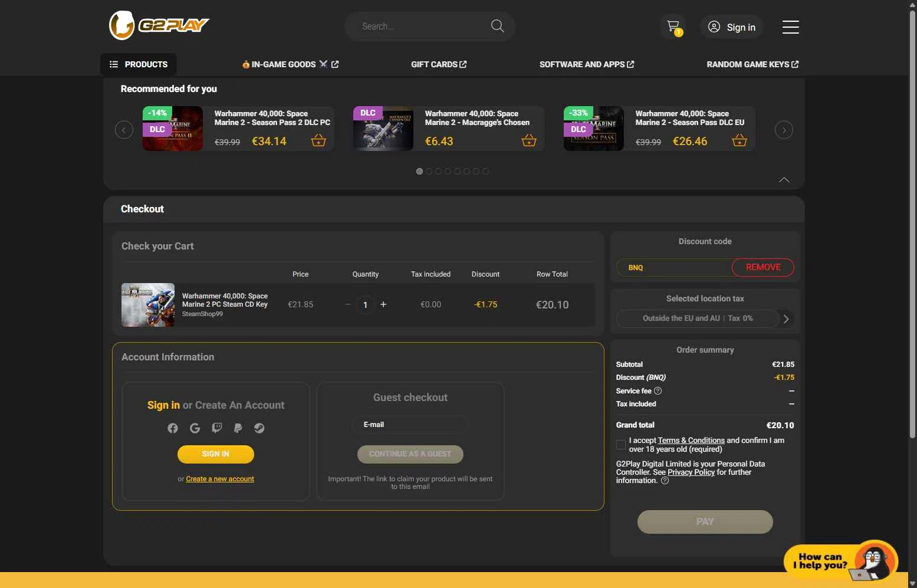Show previous recommended products
Image resolution: width=917 pixels, height=588 pixels.
click(124, 130)
